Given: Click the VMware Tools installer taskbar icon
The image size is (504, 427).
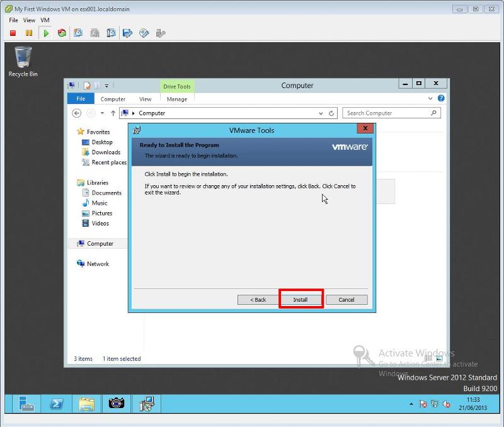Looking at the screenshot, I should tap(147, 404).
